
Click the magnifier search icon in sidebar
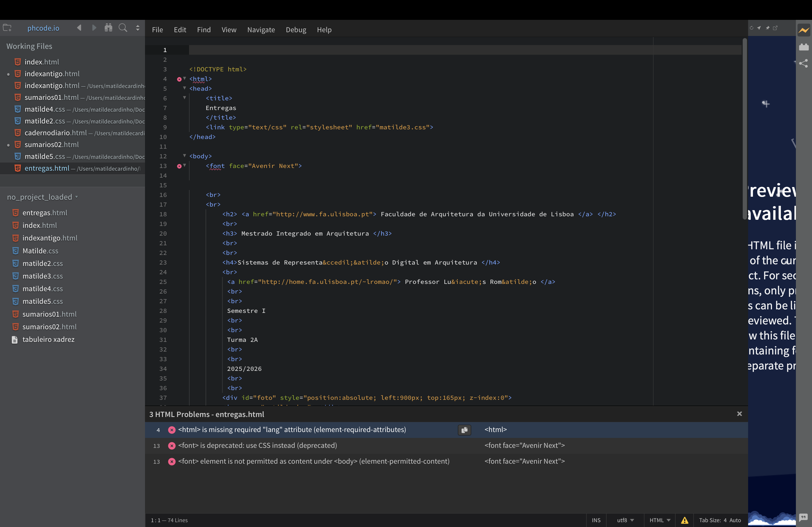click(123, 28)
